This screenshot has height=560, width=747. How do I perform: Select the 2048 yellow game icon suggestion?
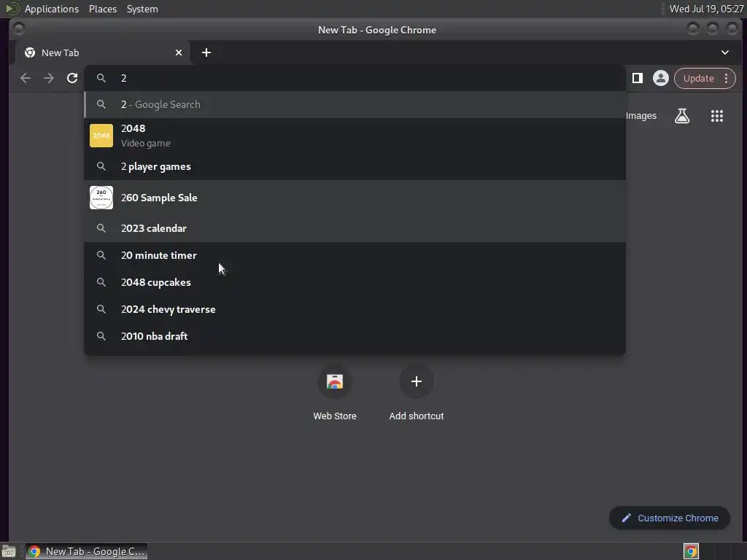pyautogui.click(x=101, y=136)
